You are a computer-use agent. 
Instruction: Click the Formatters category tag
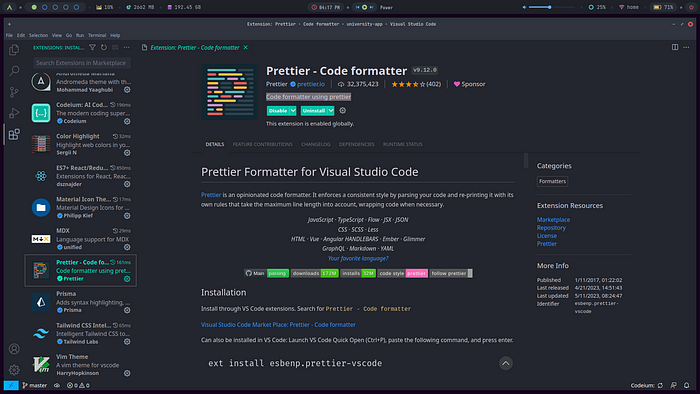(x=552, y=181)
